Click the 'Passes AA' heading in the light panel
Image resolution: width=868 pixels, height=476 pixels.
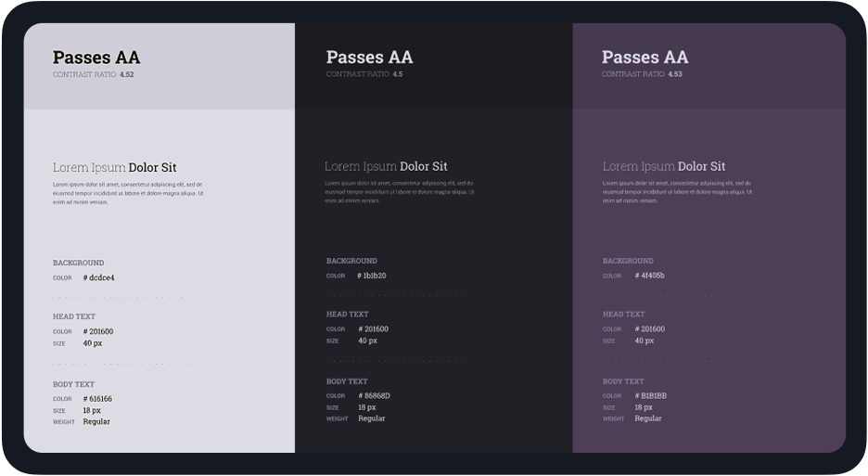point(96,58)
